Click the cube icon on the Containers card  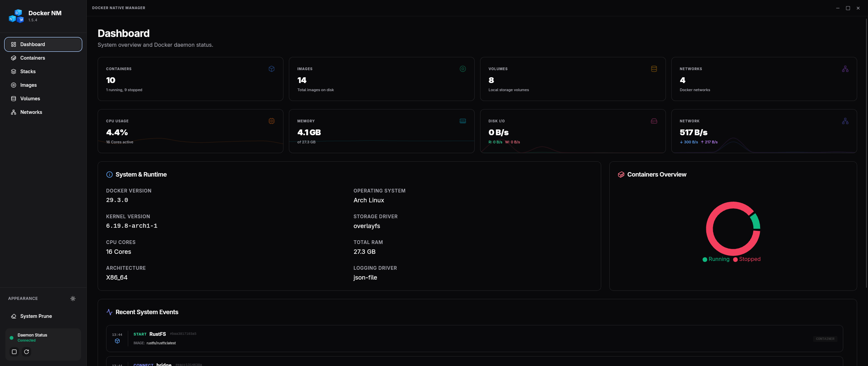tap(272, 69)
